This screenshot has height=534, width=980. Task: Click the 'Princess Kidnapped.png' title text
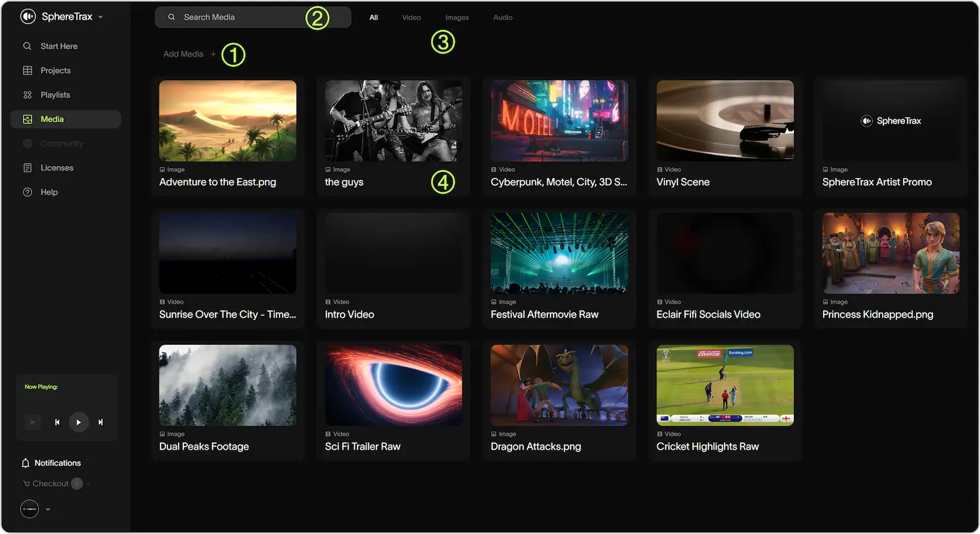tap(878, 314)
